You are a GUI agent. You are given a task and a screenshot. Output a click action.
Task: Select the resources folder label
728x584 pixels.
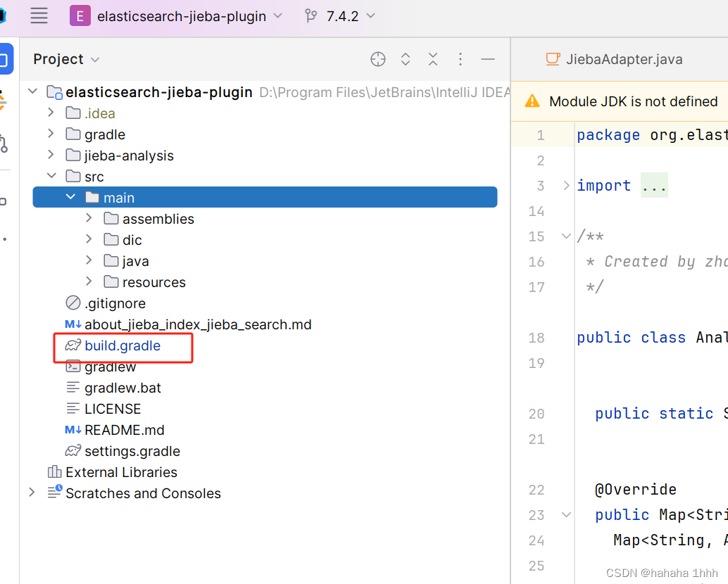click(x=154, y=282)
